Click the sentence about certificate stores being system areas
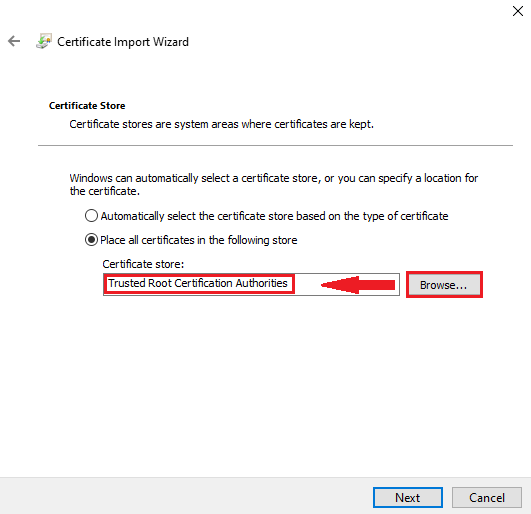Screen dimensions: 531x514 pos(221,124)
